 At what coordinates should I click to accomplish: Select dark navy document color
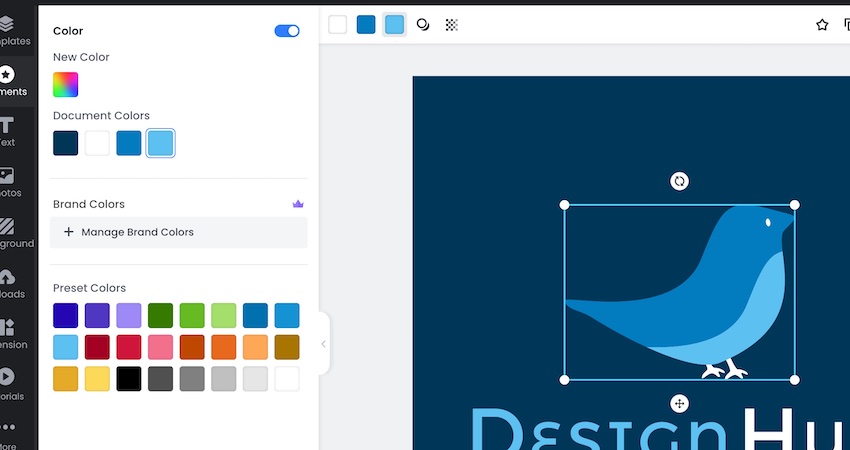(x=66, y=143)
